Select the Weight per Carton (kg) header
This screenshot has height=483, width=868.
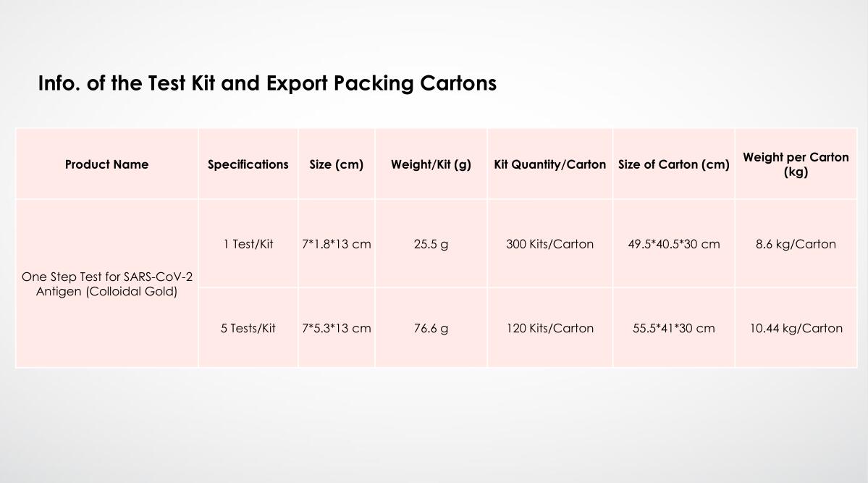click(796, 164)
